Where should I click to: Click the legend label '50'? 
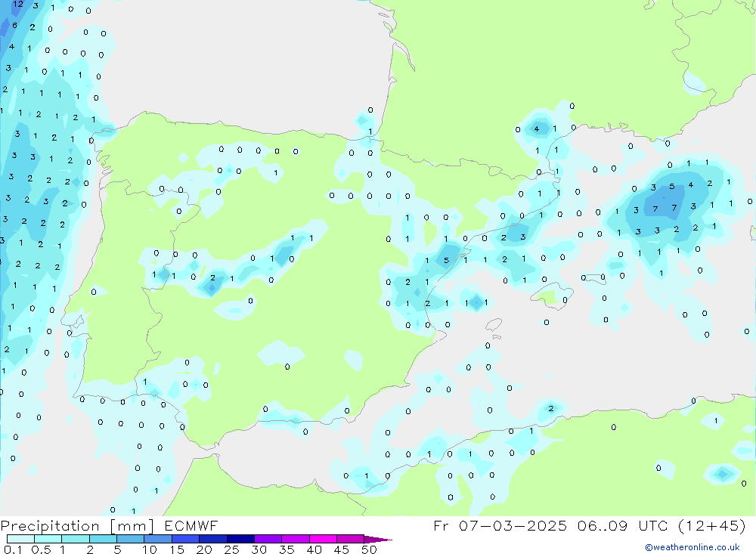click(370, 549)
